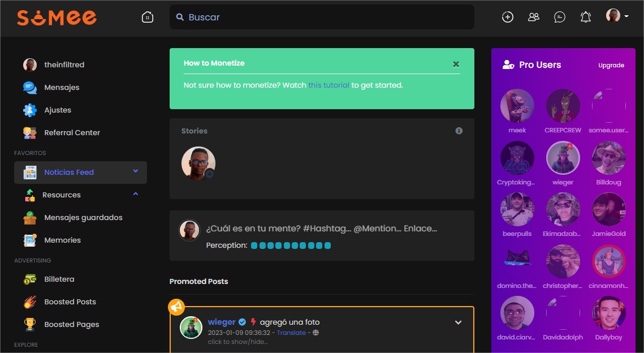Viewport: 644px width, 353px height.
Task: Open the chat bubble icon in header
Action: [x=559, y=17]
